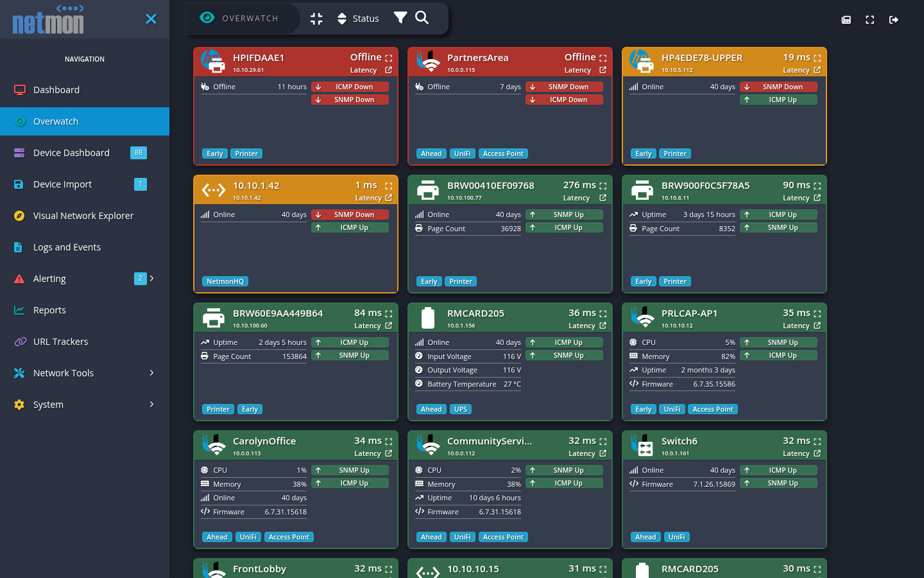Click the NetmonHQ tag

225,281
